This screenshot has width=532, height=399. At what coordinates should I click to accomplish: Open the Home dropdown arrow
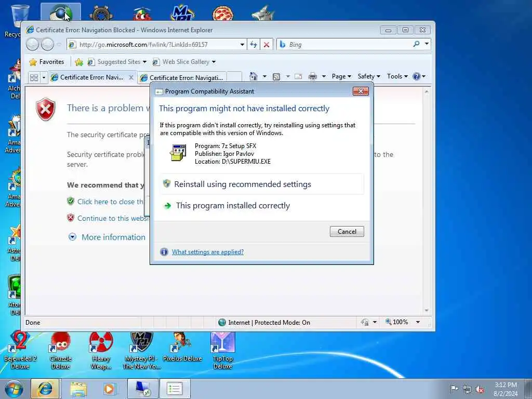[x=264, y=76]
